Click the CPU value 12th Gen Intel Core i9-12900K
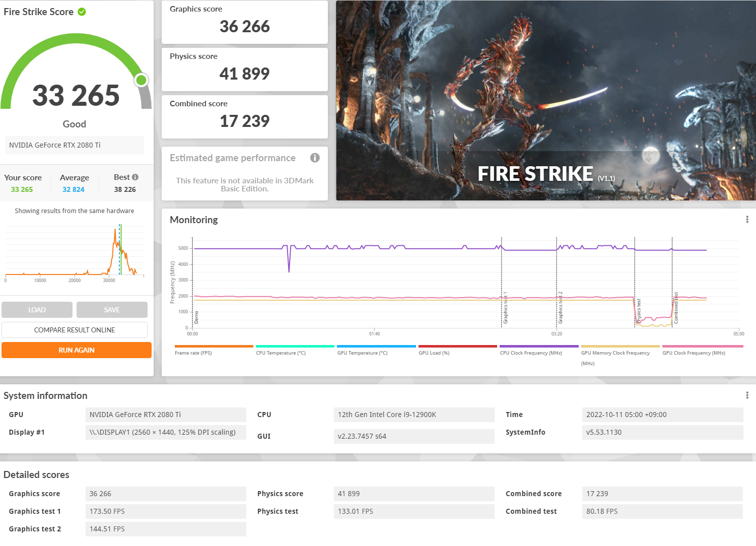This screenshot has width=756, height=546. coord(414,415)
